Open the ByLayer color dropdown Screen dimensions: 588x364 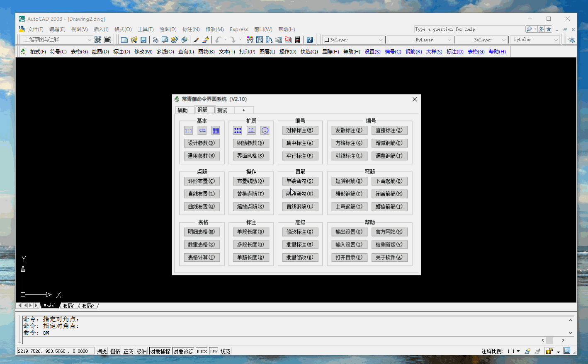pos(381,40)
